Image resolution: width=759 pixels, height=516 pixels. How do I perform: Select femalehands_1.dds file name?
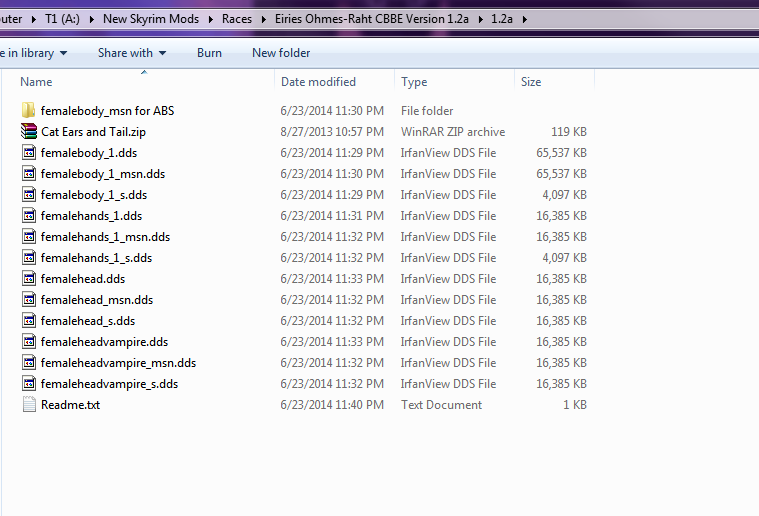[x=91, y=216]
